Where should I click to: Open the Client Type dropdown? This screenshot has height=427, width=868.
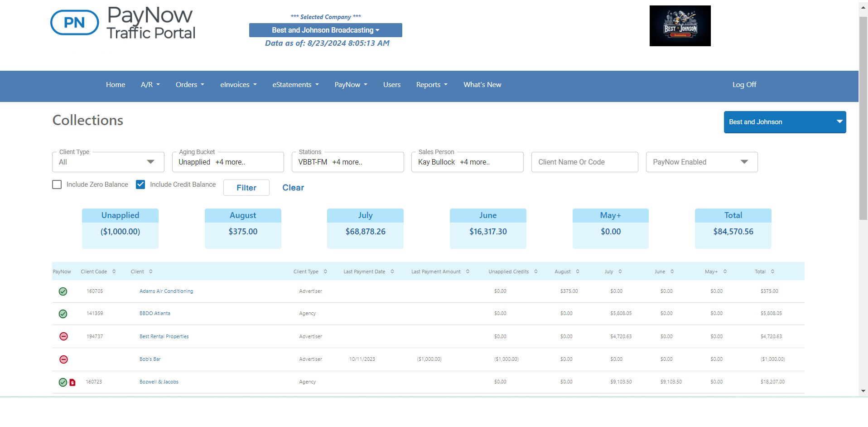[x=108, y=162]
